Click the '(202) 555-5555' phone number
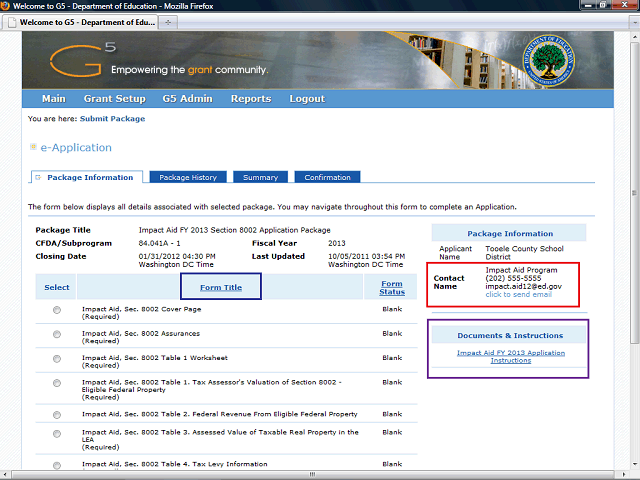640x480 pixels. coord(513,278)
